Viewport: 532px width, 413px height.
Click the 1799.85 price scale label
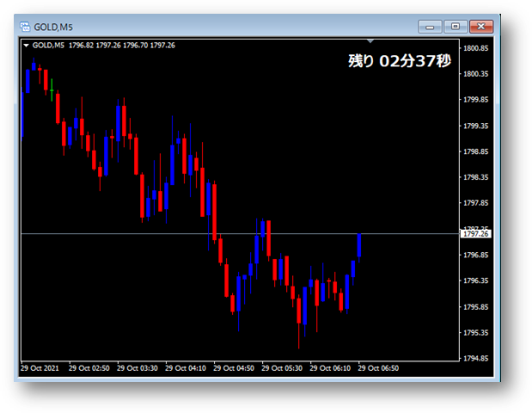pos(475,100)
